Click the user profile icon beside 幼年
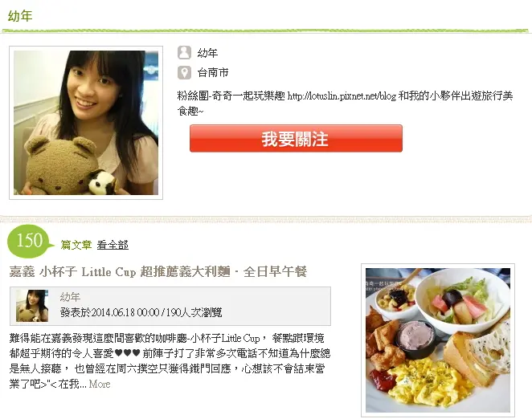Viewport: 532px width, 419px height. [184, 52]
